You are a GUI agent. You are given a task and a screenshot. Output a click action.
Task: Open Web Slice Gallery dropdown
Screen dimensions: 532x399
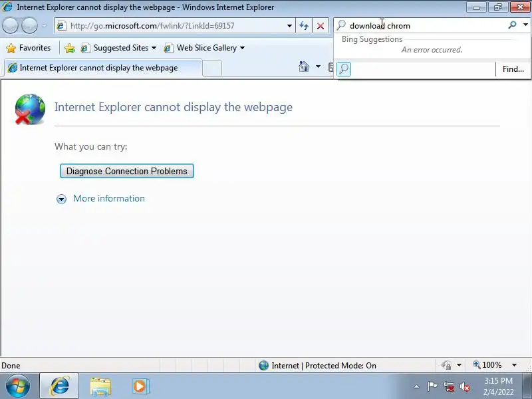click(204, 48)
